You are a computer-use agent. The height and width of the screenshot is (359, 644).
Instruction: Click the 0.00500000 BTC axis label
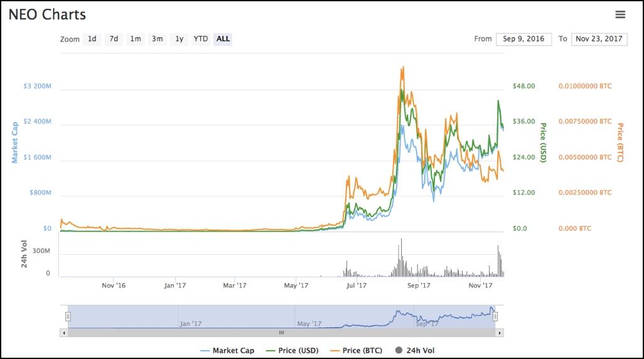tap(585, 158)
